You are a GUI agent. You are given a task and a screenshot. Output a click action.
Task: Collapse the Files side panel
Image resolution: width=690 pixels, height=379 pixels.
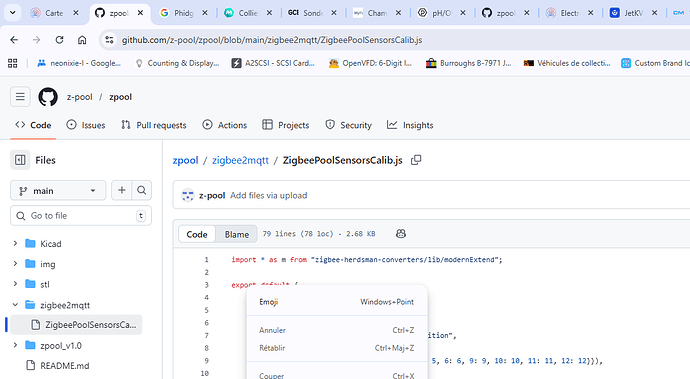pos(20,160)
